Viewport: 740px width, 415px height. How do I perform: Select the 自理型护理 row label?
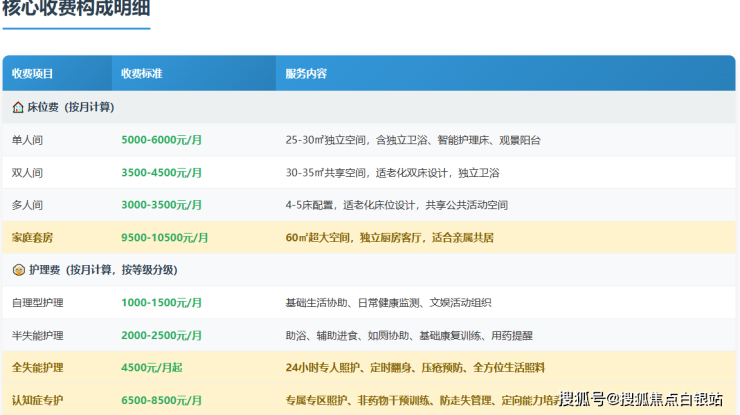point(37,303)
